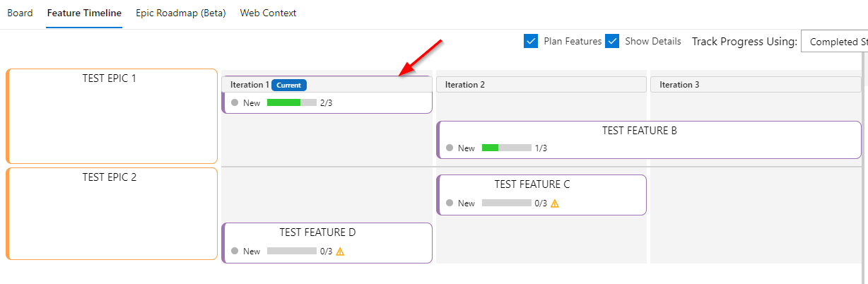Click the 1/3 count on TEST FEATURE B

coord(541,148)
